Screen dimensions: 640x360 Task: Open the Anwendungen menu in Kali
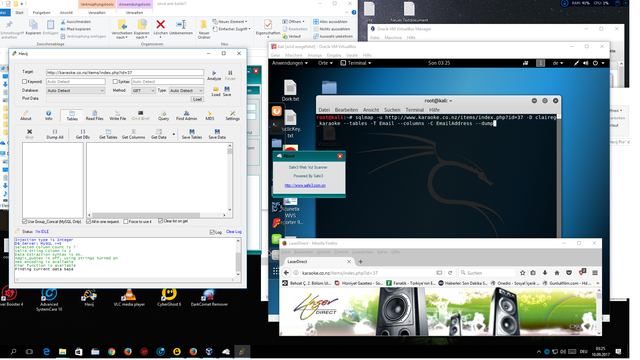point(290,63)
